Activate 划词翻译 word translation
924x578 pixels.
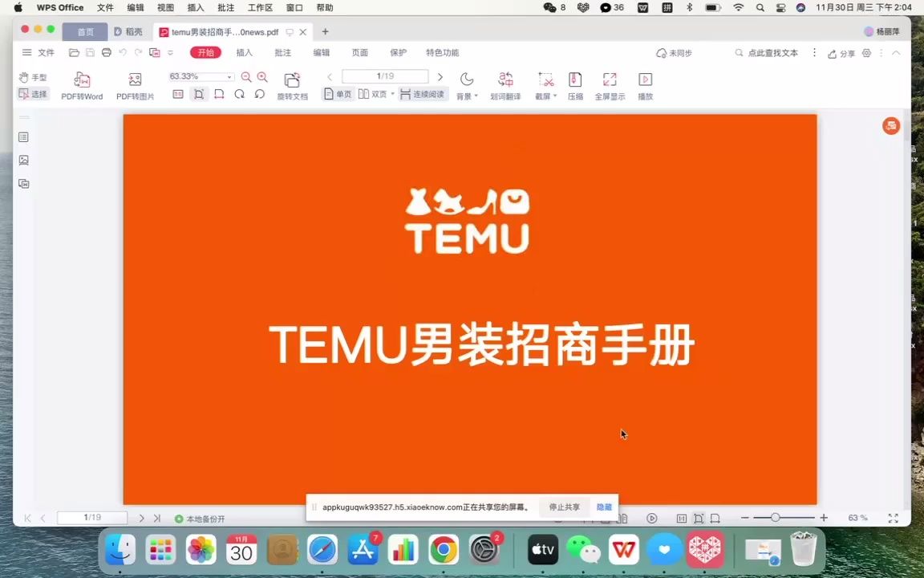point(505,86)
